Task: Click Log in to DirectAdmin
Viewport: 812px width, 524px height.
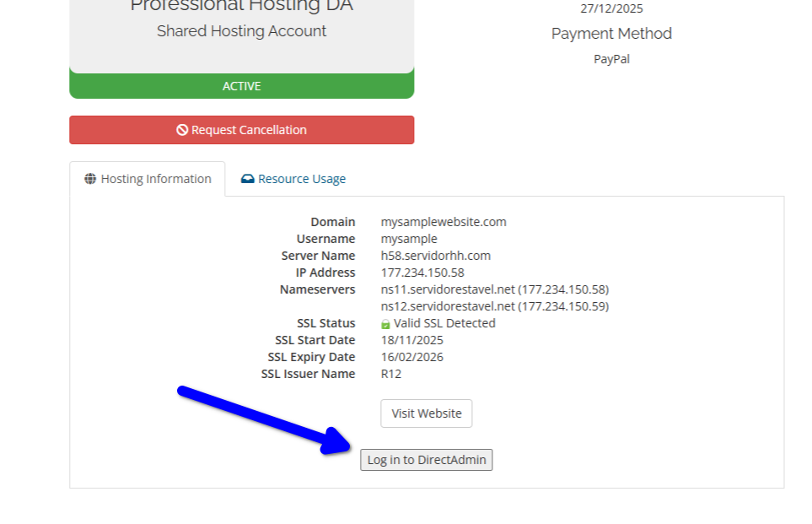Action: tap(426, 459)
